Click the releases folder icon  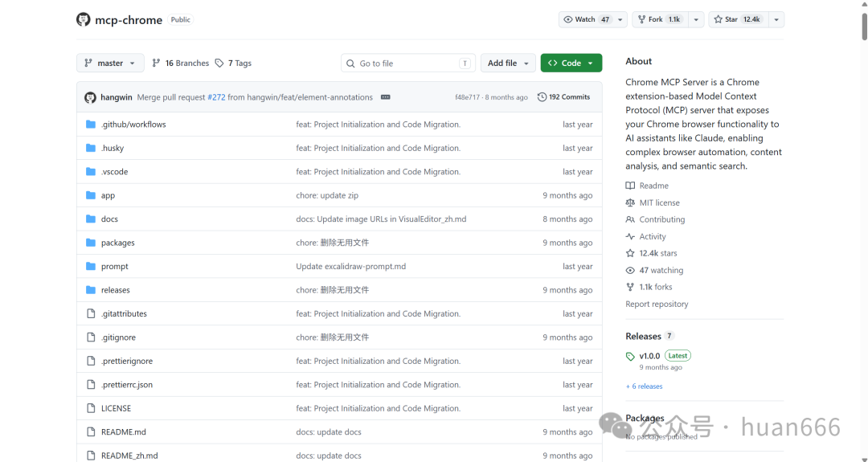[x=91, y=290]
